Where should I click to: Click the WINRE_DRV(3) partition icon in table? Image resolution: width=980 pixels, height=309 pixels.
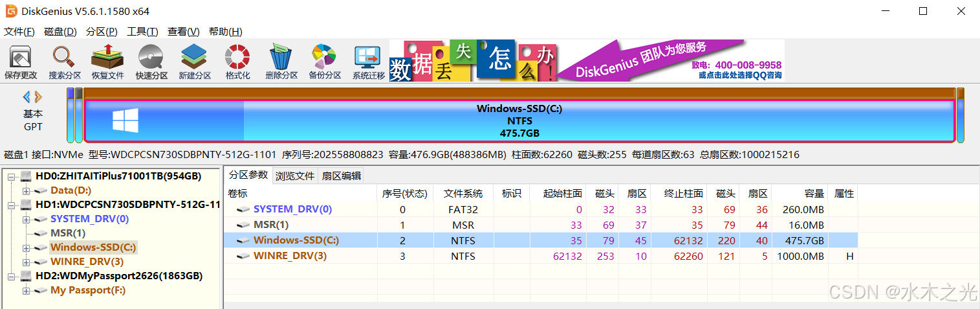(244, 256)
